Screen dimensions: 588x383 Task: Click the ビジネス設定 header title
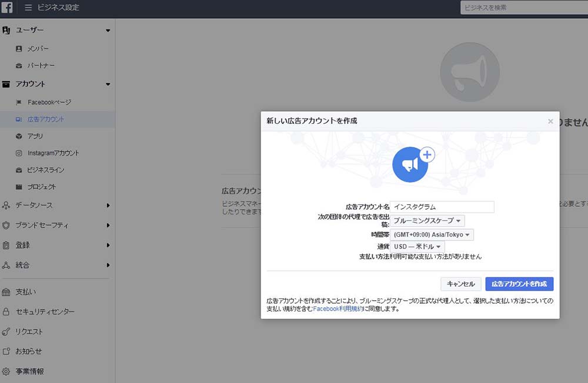pos(58,8)
